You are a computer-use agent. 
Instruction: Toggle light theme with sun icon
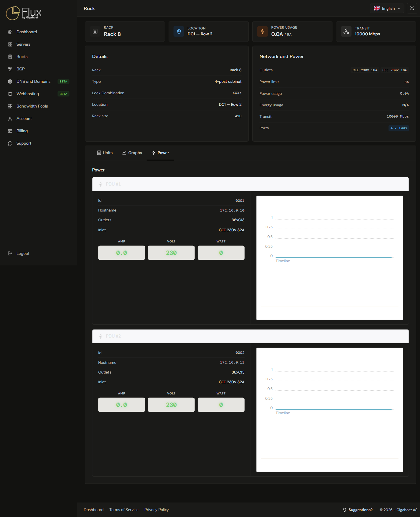[412, 8]
